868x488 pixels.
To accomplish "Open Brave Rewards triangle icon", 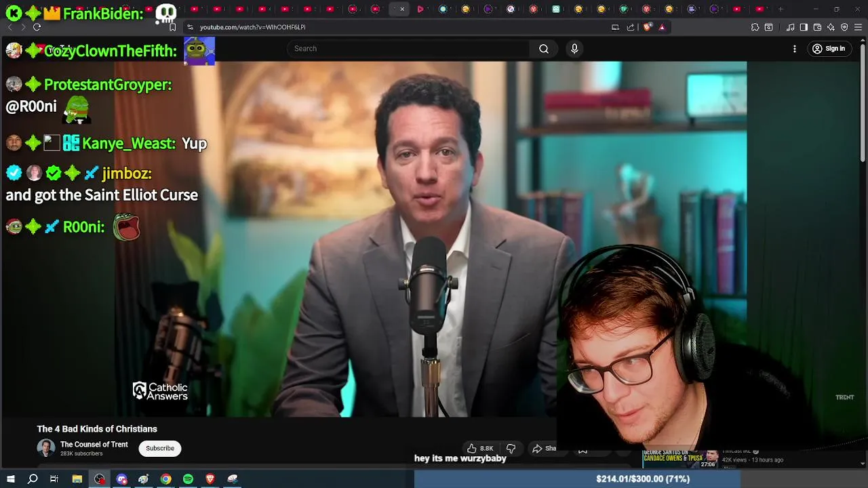I will 662,27.
